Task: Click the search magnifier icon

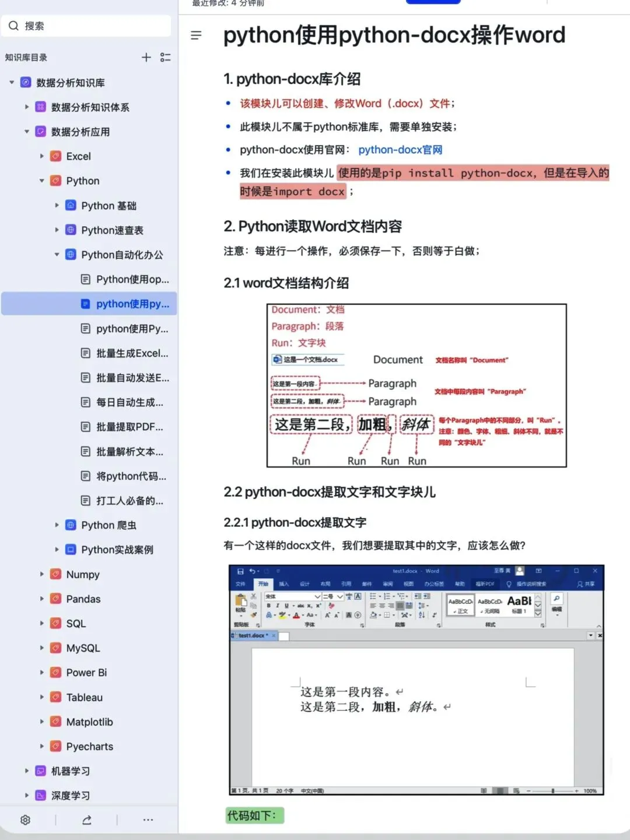Action: [13, 26]
